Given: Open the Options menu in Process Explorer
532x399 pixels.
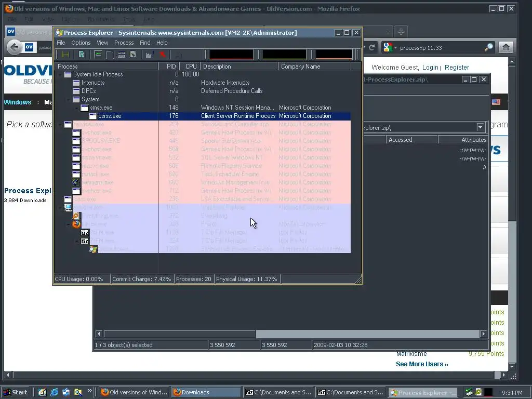Looking at the screenshot, I should click(x=81, y=43).
